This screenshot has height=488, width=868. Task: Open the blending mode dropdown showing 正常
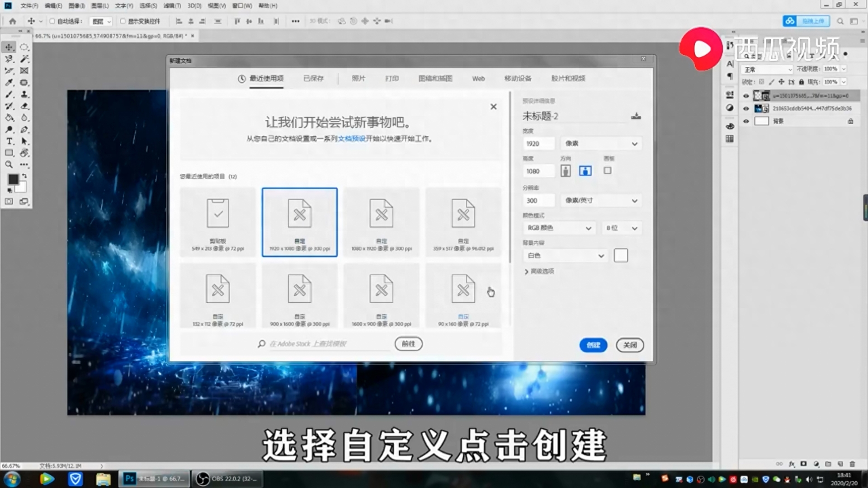767,69
